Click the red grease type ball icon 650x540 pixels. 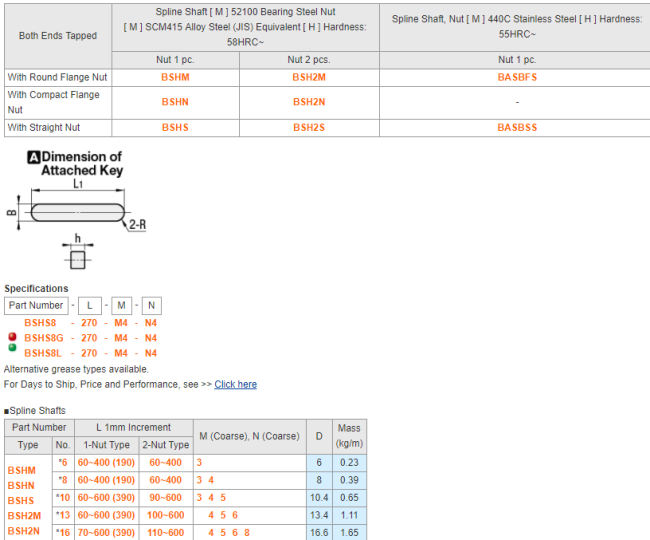pos(12,337)
